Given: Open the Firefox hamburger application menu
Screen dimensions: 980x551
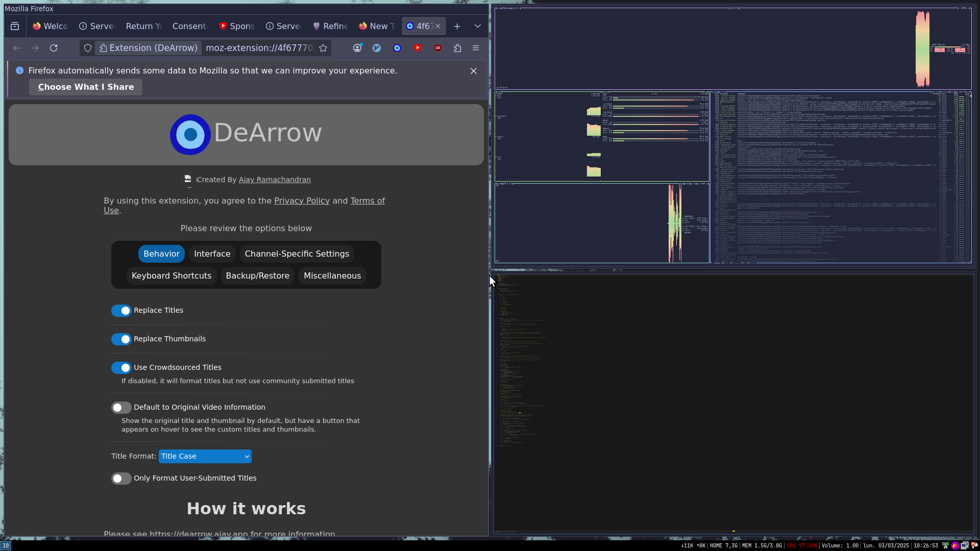Looking at the screenshot, I should (x=476, y=48).
